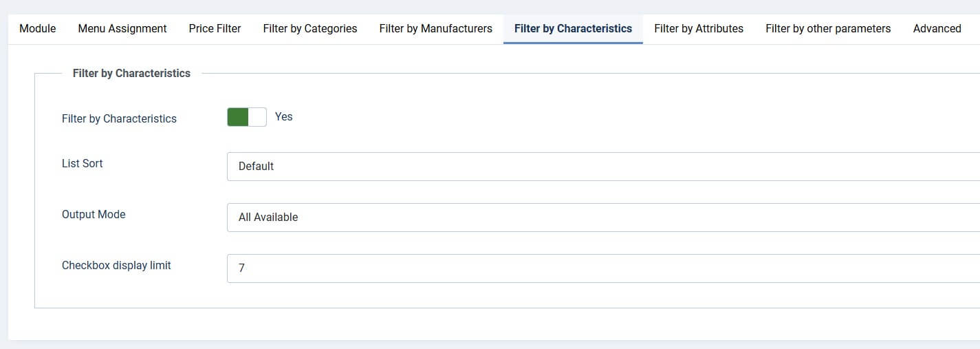Click the white handle of the Yes switch
980x349 pixels.
point(258,117)
